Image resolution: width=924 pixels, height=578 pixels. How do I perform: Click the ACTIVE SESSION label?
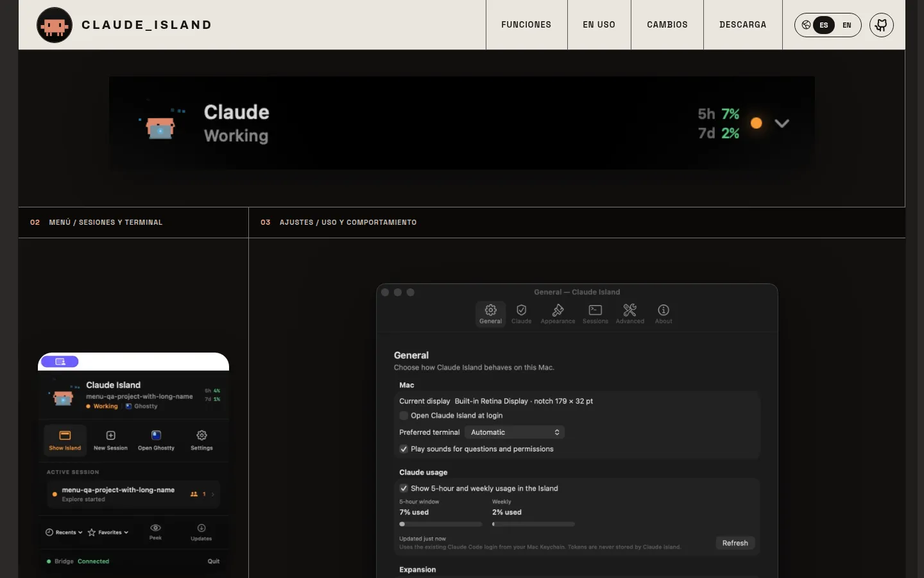coord(73,472)
